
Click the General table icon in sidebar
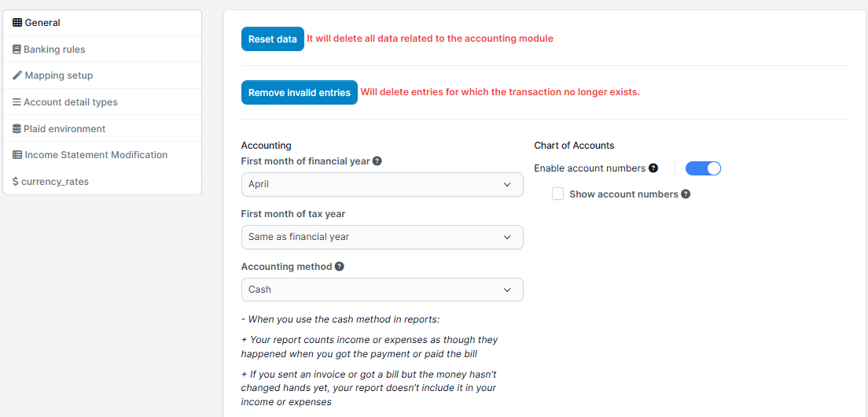[x=17, y=23]
